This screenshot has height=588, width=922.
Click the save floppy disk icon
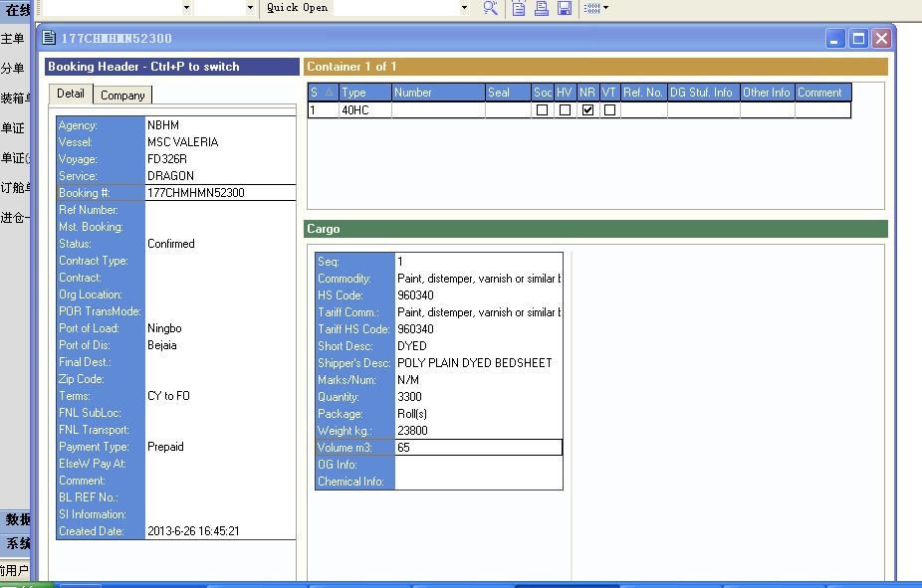pyautogui.click(x=565, y=8)
